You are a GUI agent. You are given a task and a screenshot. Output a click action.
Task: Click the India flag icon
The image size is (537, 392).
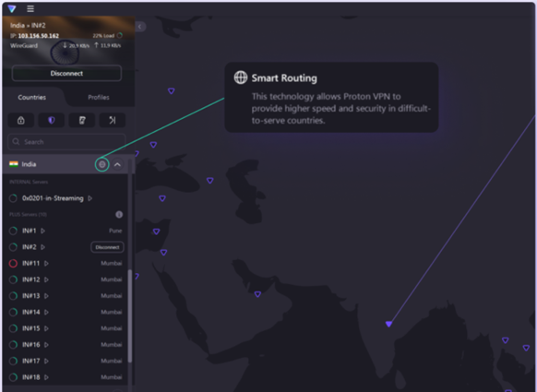tap(14, 164)
